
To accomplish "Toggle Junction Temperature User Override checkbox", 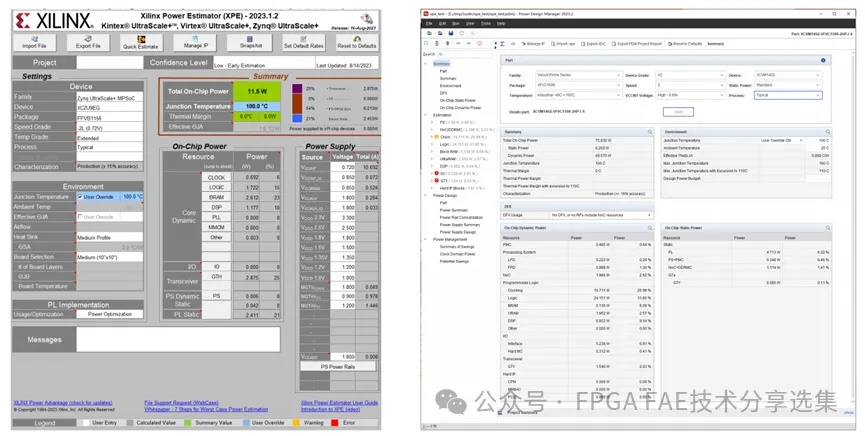I will point(80,197).
